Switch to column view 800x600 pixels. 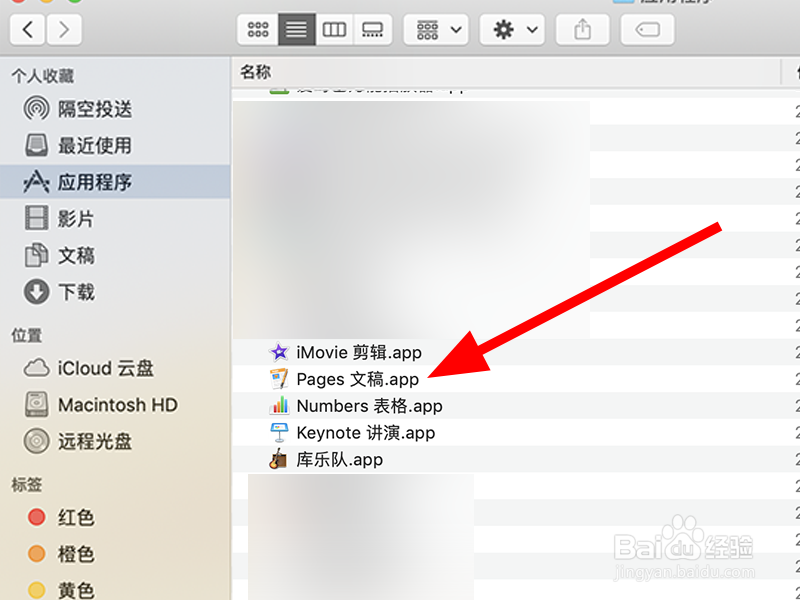334,30
